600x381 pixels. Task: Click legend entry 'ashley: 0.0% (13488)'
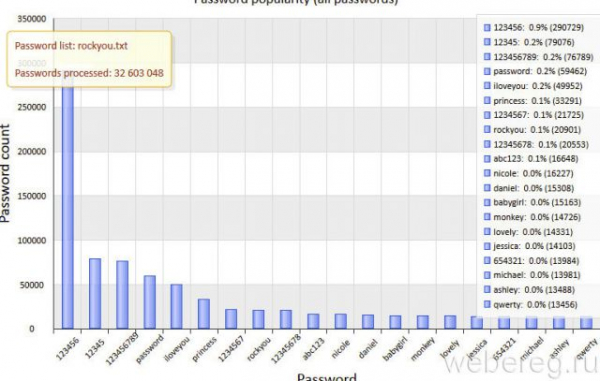pyautogui.click(x=529, y=290)
